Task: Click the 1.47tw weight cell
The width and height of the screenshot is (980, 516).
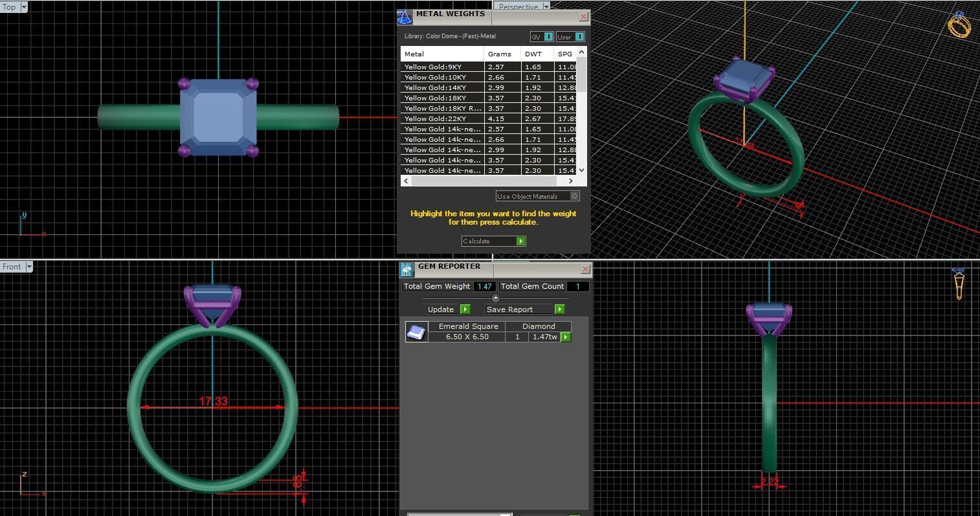Action: [x=544, y=337]
